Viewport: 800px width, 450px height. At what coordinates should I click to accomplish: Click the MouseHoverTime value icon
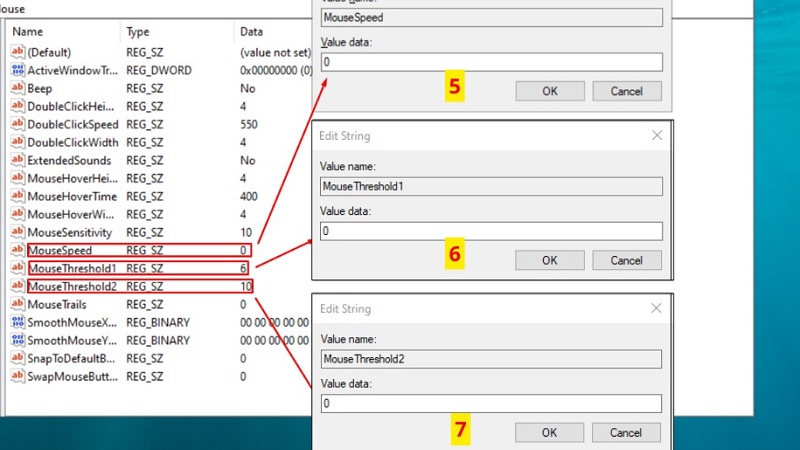click(x=17, y=196)
